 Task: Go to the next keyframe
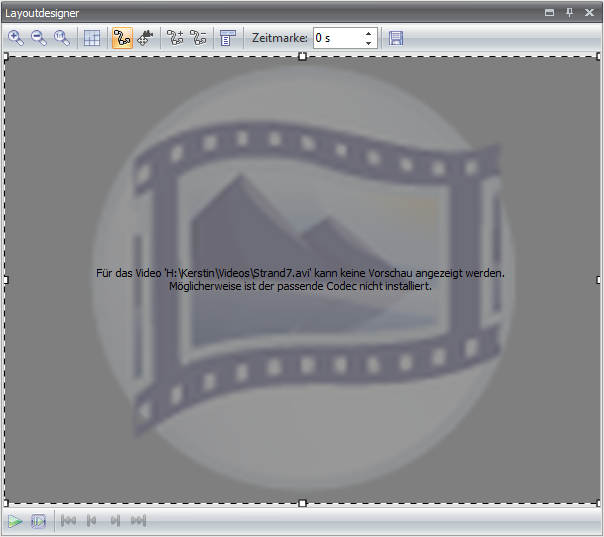(115, 521)
